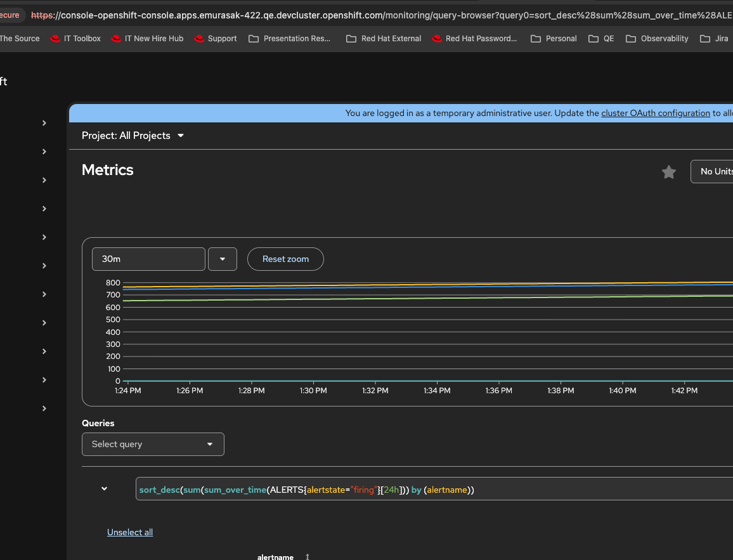Screen dimensions: 733x560
Task: Open the time span dropdown arrow beside 30m
Action: (x=223, y=259)
